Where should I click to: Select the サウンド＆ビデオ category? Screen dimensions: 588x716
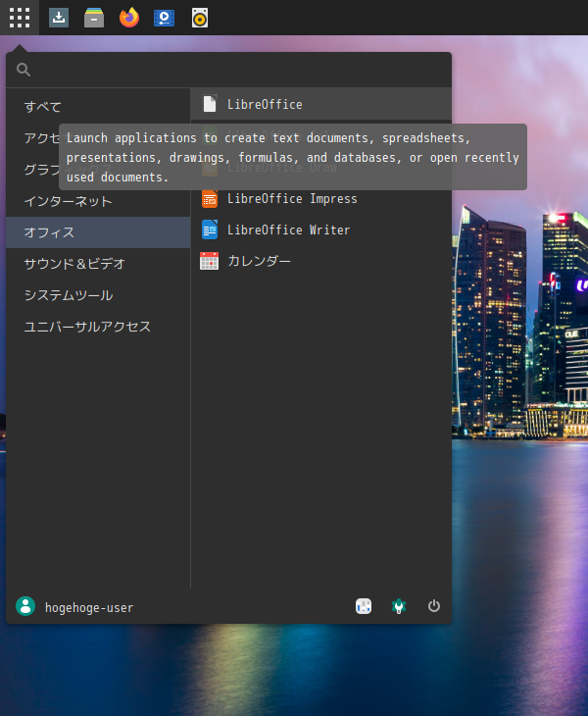(98, 264)
